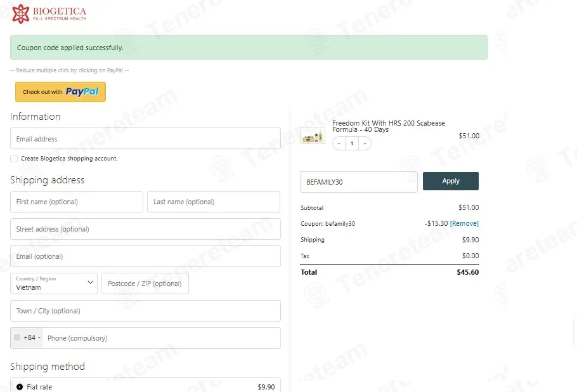Click the coupon discount -$15.30
Screen dimensions: 577x392
click(x=436, y=223)
